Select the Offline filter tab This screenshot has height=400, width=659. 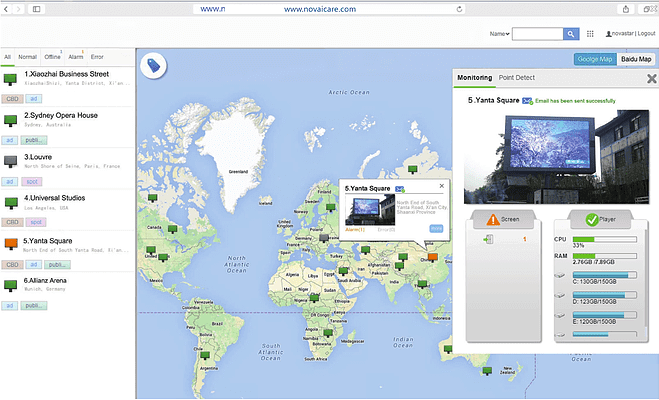pyautogui.click(x=53, y=57)
